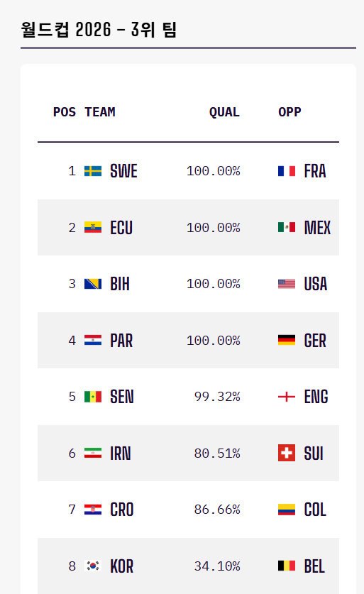Click the Switzerland flag icon
364x594 pixels.
tap(287, 453)
